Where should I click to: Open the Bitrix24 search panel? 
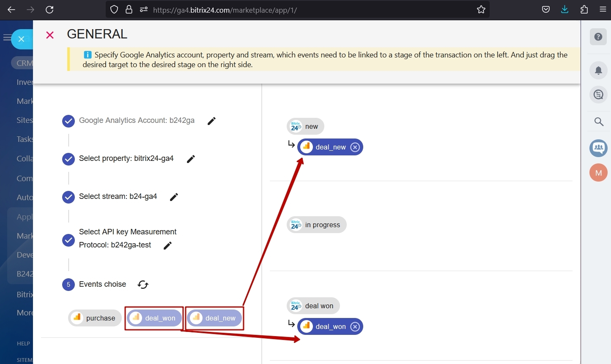599,122
